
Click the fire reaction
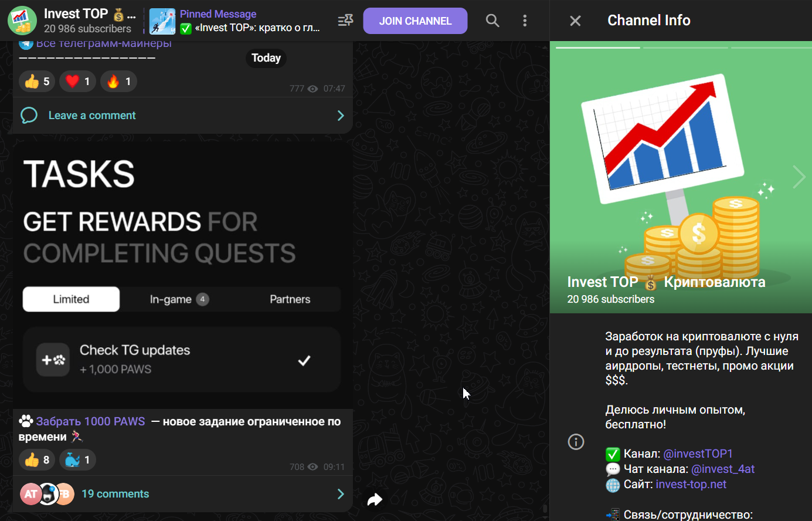pos(118,82)
